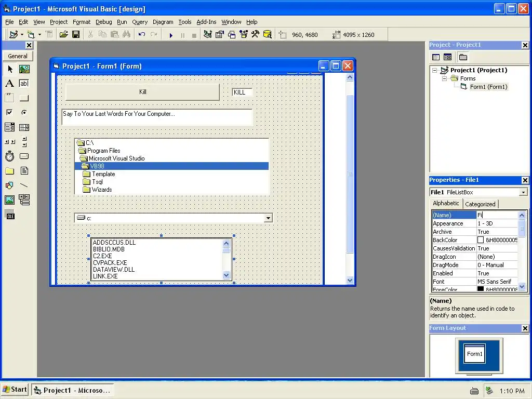Select the horizontal scrollbar control in the toolbox
This screenshot has width=532, height=399.
pyautogui.click(x=10, y=142)
